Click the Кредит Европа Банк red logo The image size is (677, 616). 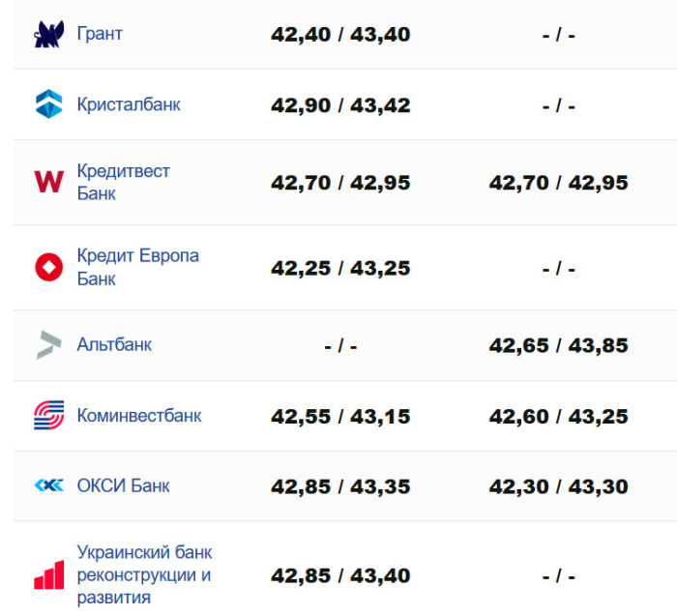coord(48,267)
